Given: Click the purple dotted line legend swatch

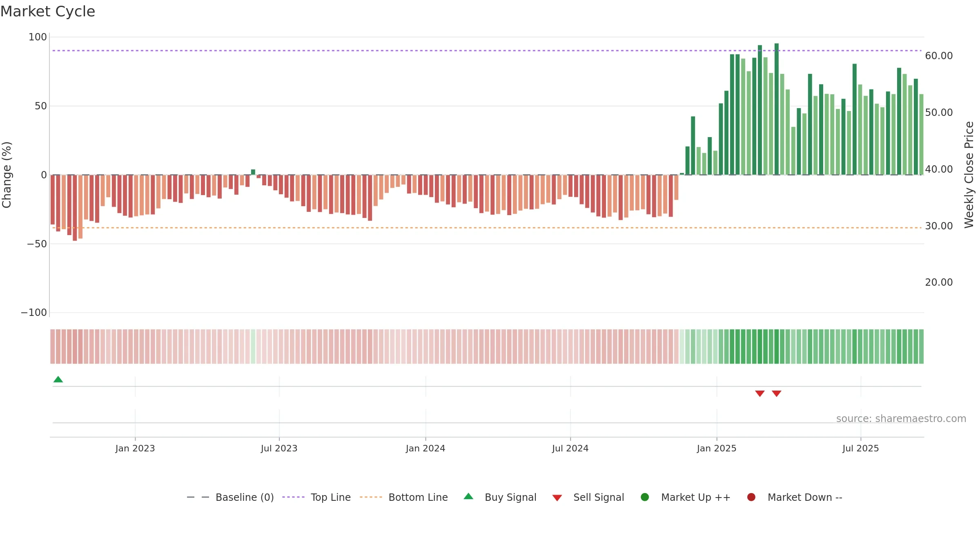Looking at the screenshot, I should pos(293,497).
